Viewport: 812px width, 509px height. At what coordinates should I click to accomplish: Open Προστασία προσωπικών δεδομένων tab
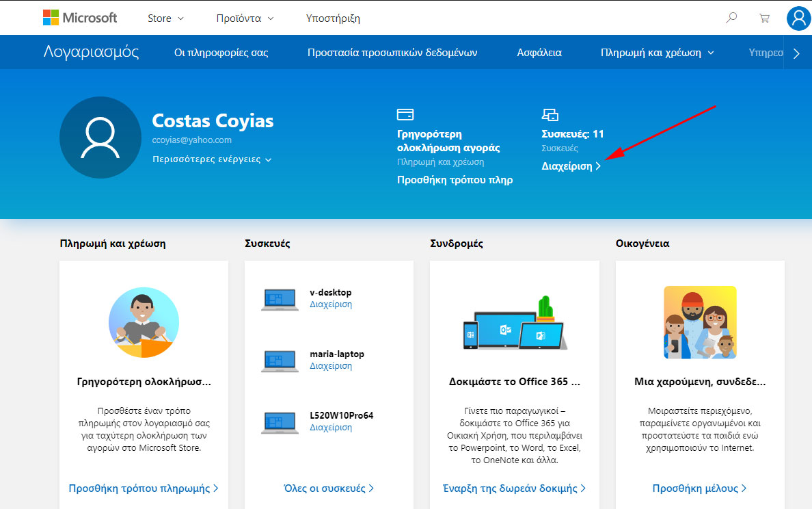tap(392, 53)
